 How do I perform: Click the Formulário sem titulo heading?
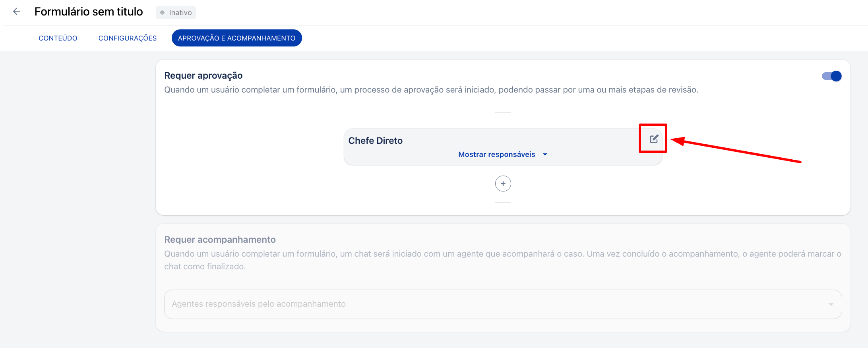89,12
